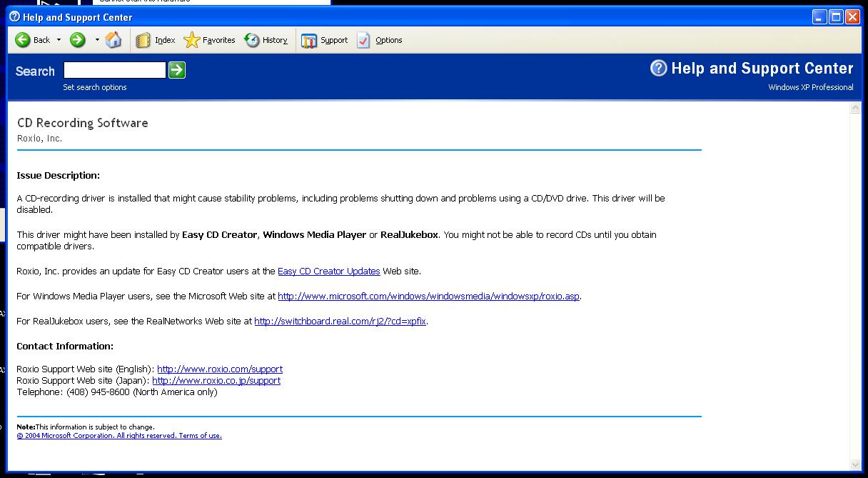Click the Help and Support Center title icon

15,17
